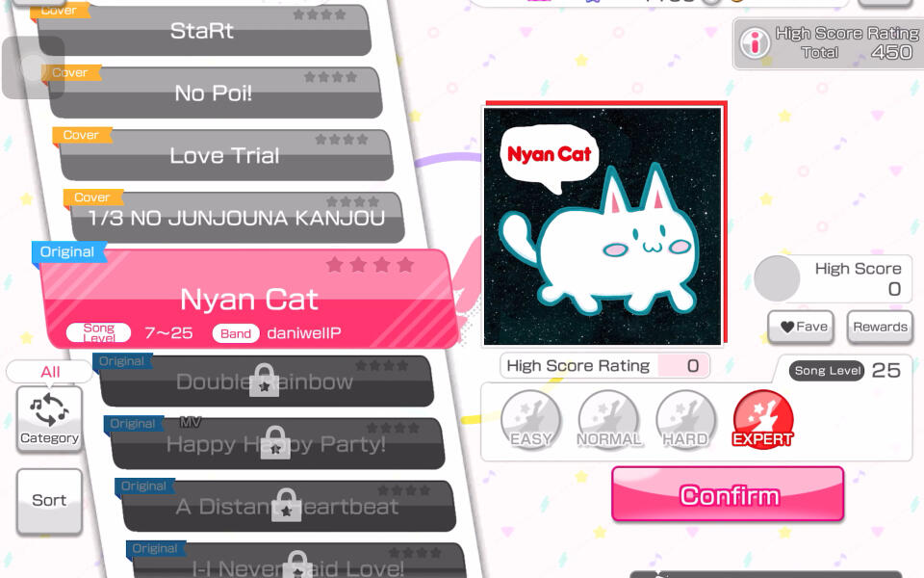Tap the High Score rank circle icon
The image size is (924, 578).
777,278
